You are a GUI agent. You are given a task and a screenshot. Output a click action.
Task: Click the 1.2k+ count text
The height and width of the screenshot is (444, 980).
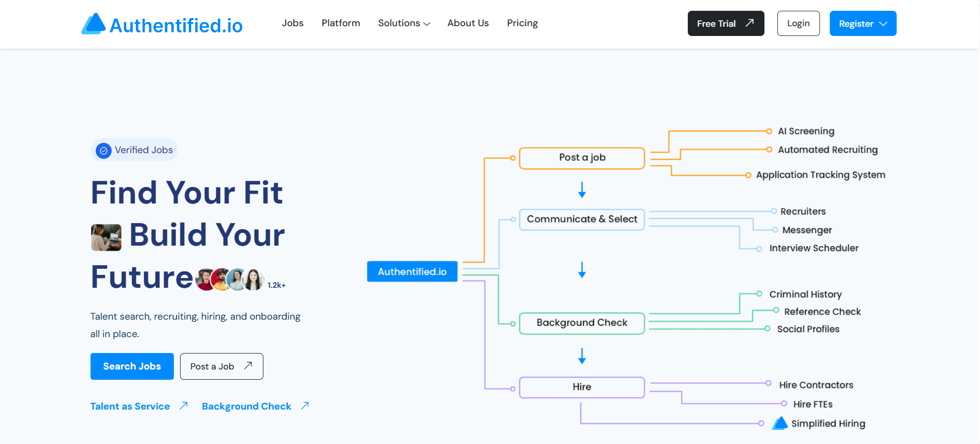coord(277,285)
